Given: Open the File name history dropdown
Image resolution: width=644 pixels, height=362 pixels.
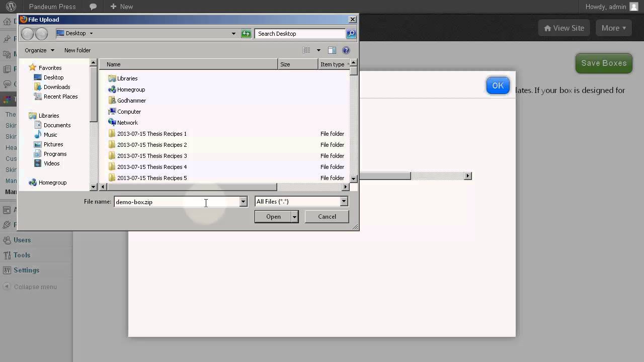Looking at the screenshot, I should pyautogui.click(x=244, y=202).
